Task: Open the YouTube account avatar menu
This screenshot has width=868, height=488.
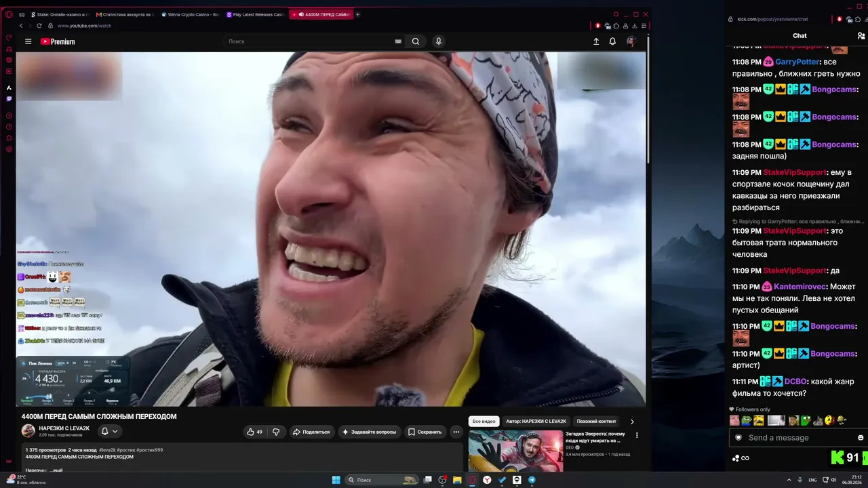Action: click(631, 41)
